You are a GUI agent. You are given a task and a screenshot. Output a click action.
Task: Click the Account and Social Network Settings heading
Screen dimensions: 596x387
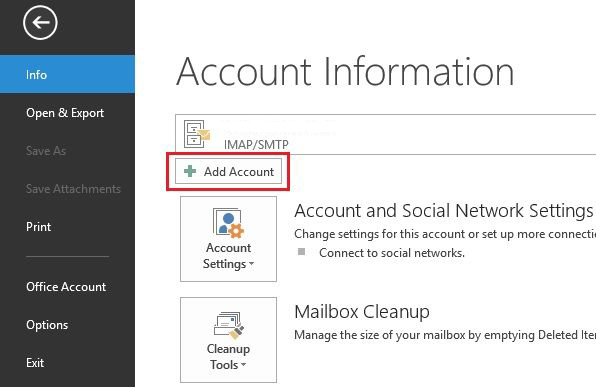(x=444, y=211)
